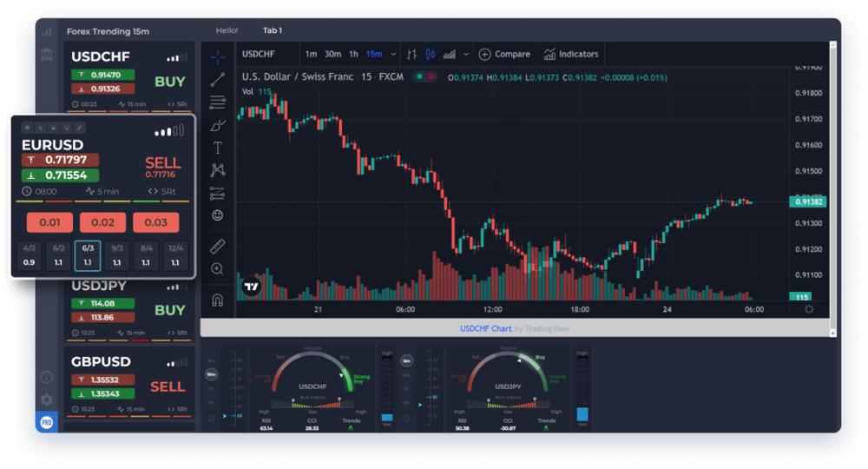The height and width of the screenshot is (469, 868).
Task: Click the chart vertical scrollbar
Action: coord(832,188)
